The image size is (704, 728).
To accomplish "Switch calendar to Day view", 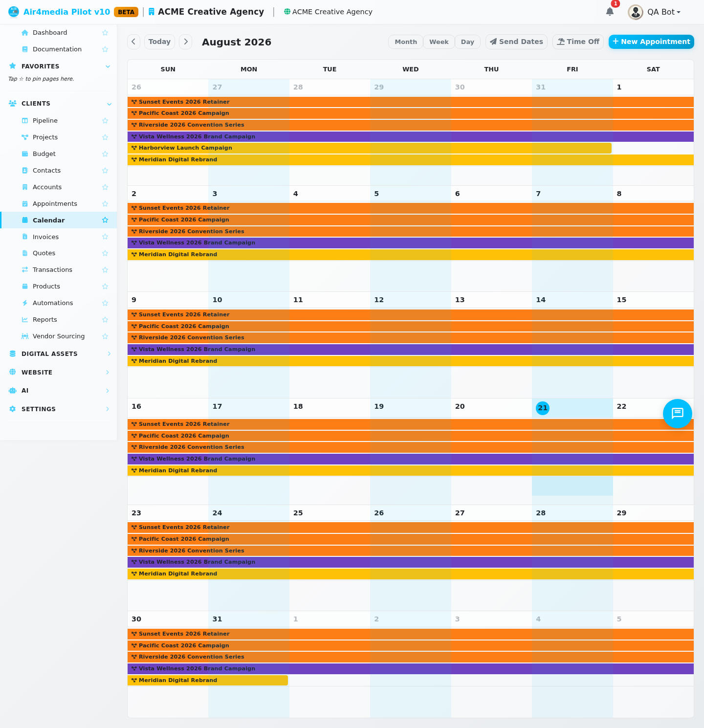I will click(x=467, y=42).
